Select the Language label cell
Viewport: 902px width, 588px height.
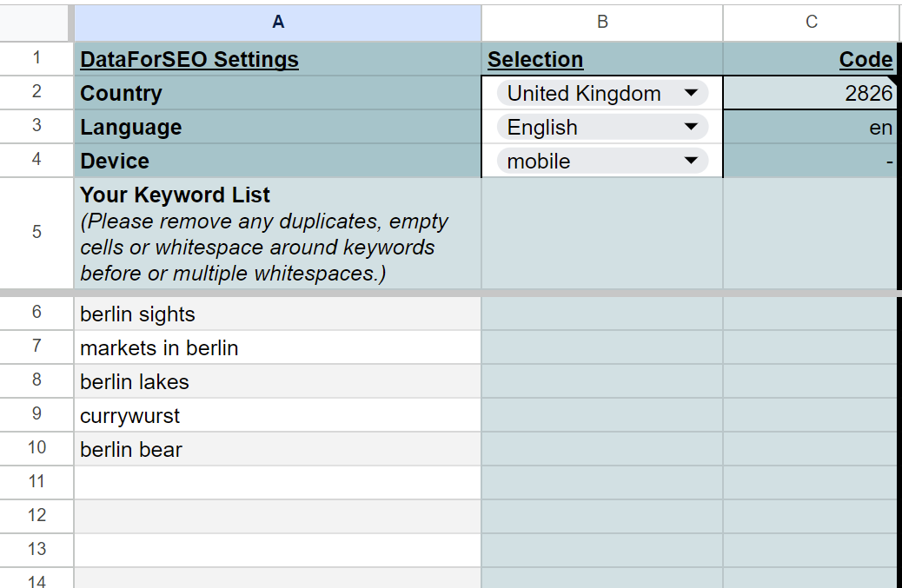tap(278, 127)
